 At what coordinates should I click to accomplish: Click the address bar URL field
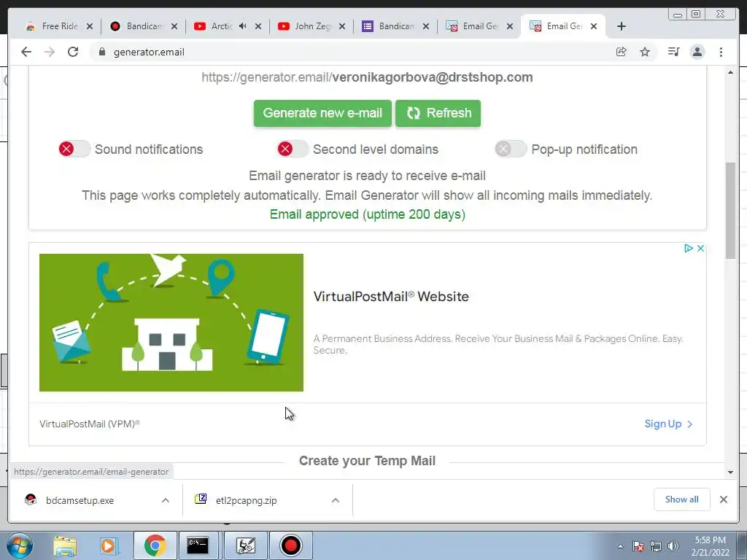pos(352,52)
